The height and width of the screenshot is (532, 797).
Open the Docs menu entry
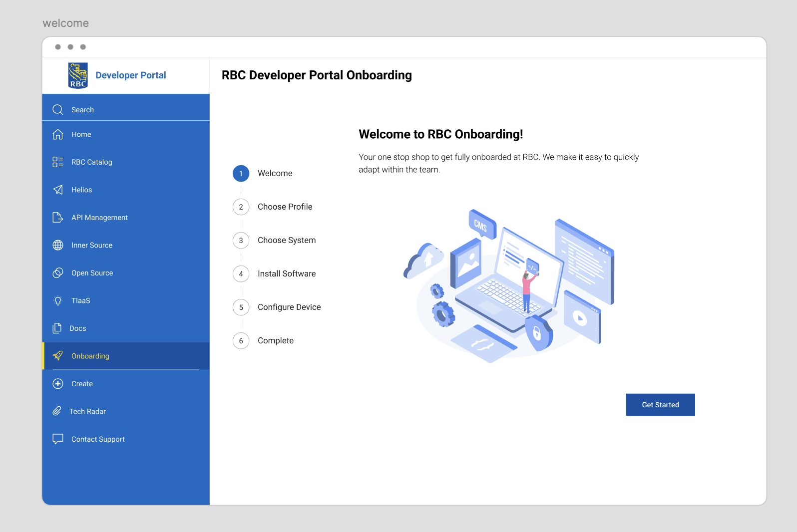[126, 328]
